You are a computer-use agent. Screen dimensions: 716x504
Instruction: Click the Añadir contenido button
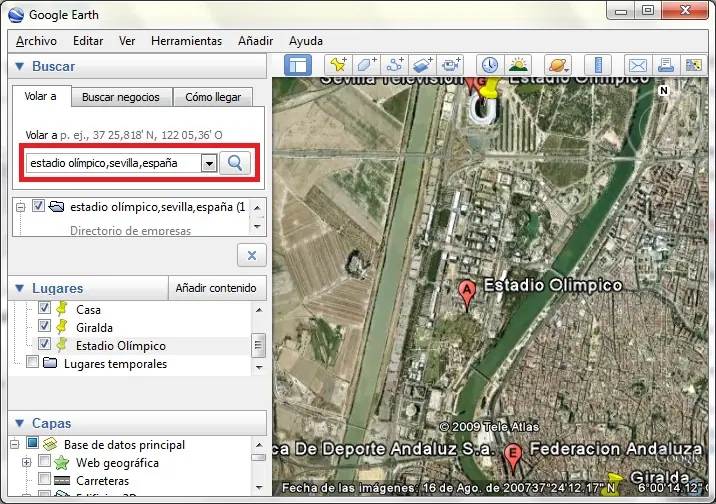point(216,288)
